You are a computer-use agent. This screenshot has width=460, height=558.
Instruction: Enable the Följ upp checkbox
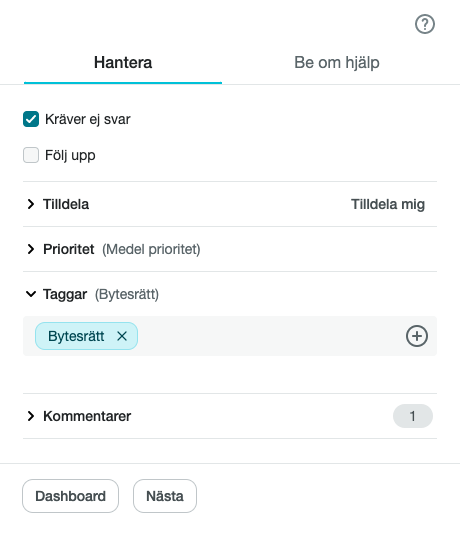[31, 155]
